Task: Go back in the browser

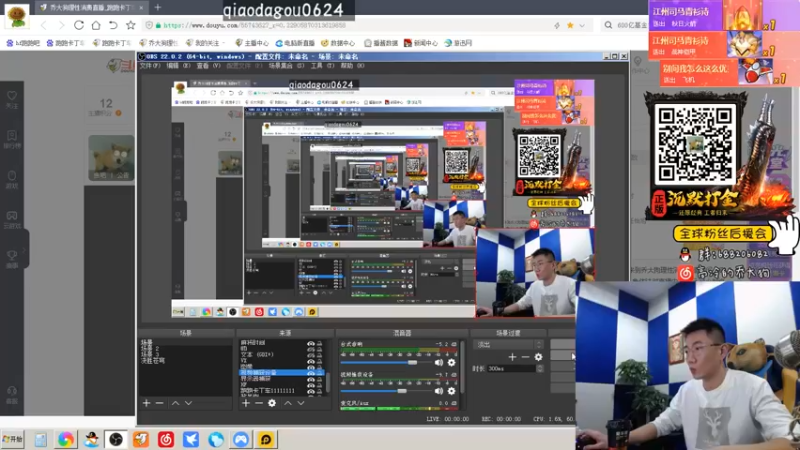Action: [44, 25]
